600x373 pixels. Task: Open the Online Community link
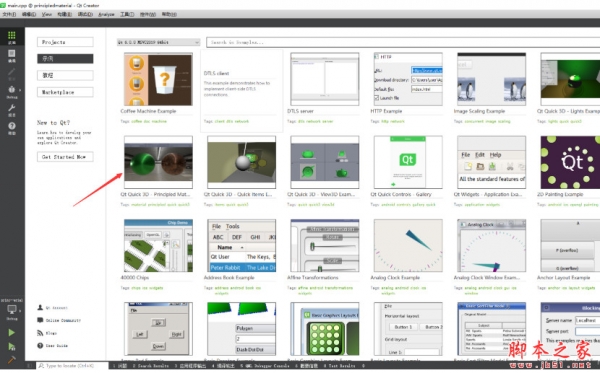coord(63,320)
